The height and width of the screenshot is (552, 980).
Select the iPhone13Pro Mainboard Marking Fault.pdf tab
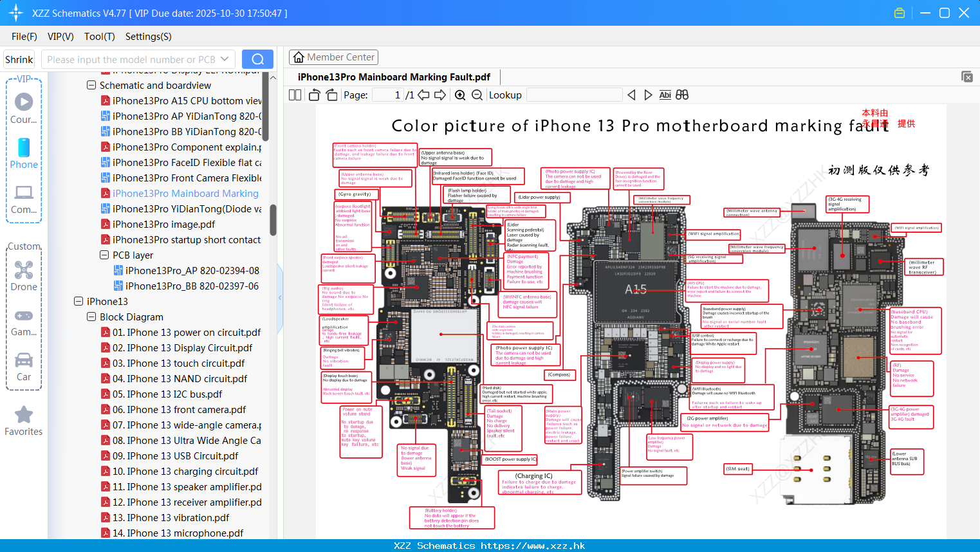[x=394, y=77]
